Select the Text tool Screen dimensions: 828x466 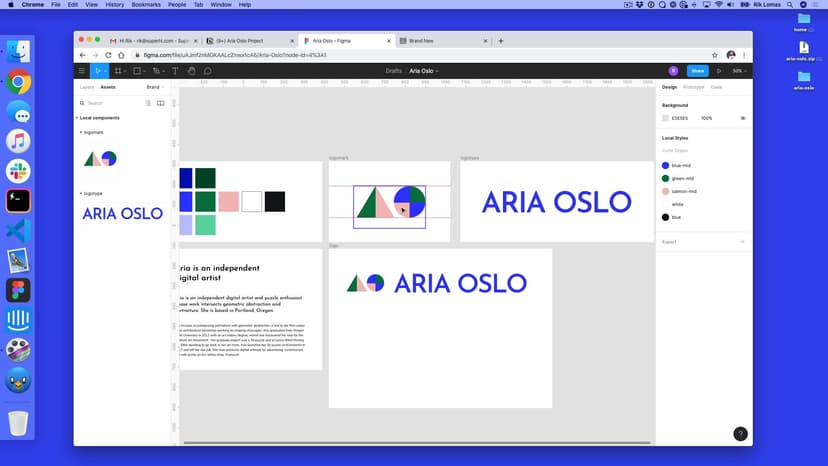pyautogui.click(x=176, y=71)
